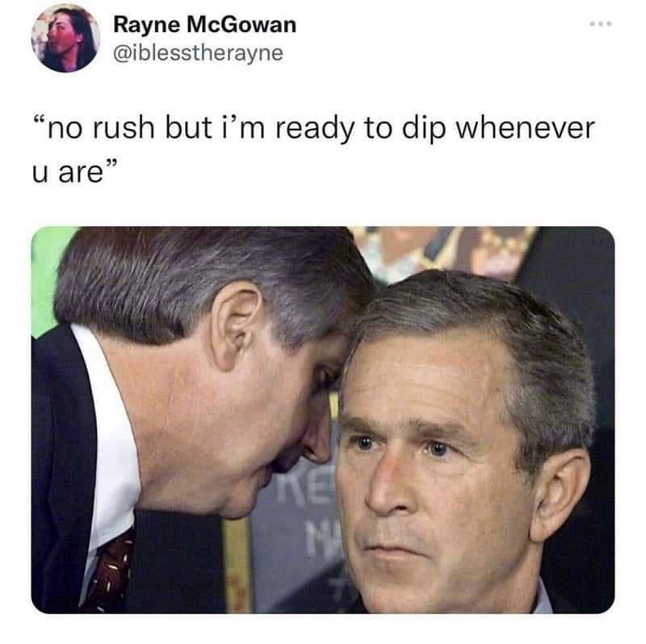Viewport: 646px width, 644px height.
Task: Click Rayne McGowan's round profile avatar
Action: [65, 38]
